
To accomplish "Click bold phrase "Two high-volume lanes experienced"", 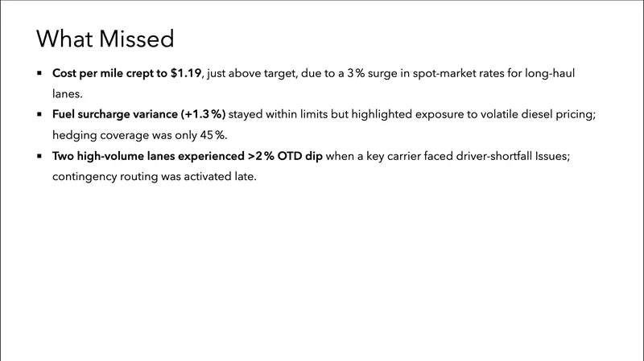I will [147, 156].
